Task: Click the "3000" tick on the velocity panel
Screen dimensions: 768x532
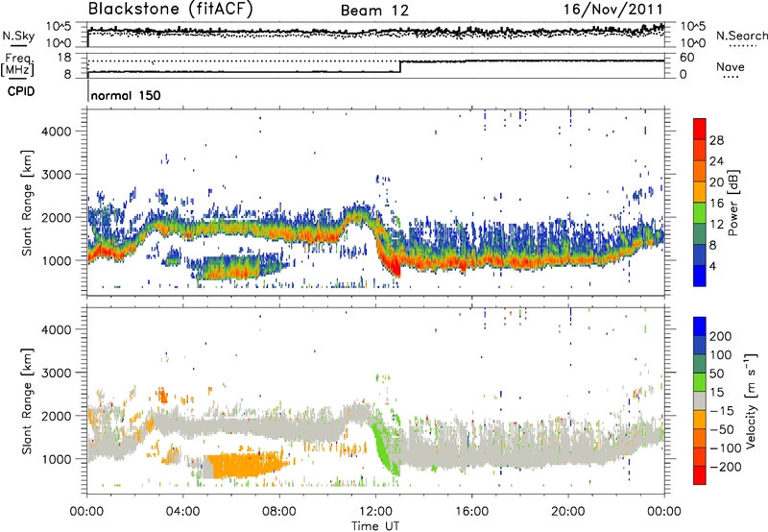Action: [57, 373]
